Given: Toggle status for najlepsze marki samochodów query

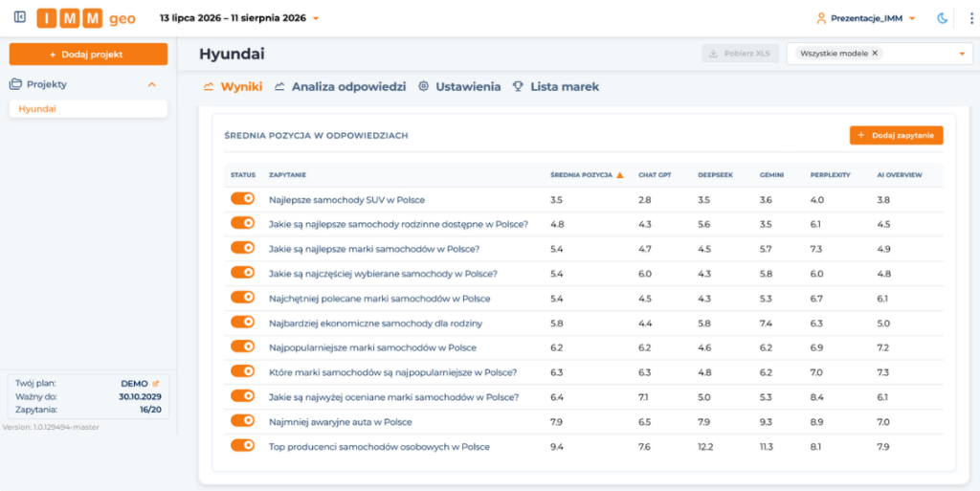Looking at the screenshot, I should tap(242, 248).
